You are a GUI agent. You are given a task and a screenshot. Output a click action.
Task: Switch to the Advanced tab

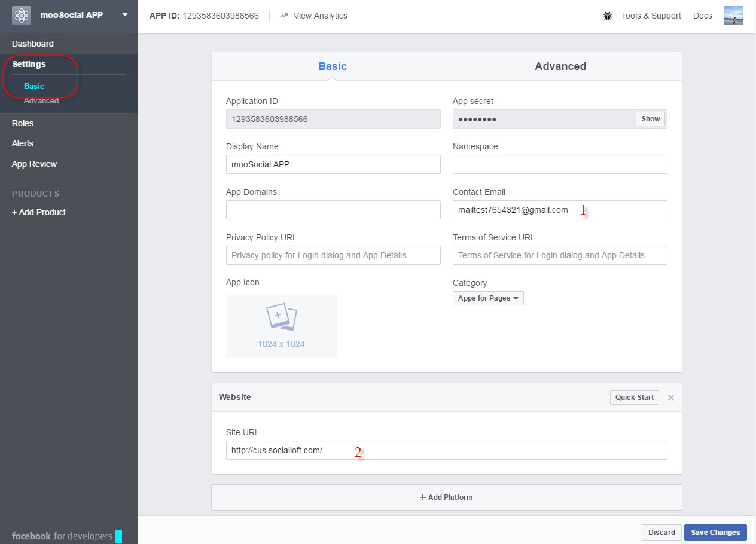(560, 66)
